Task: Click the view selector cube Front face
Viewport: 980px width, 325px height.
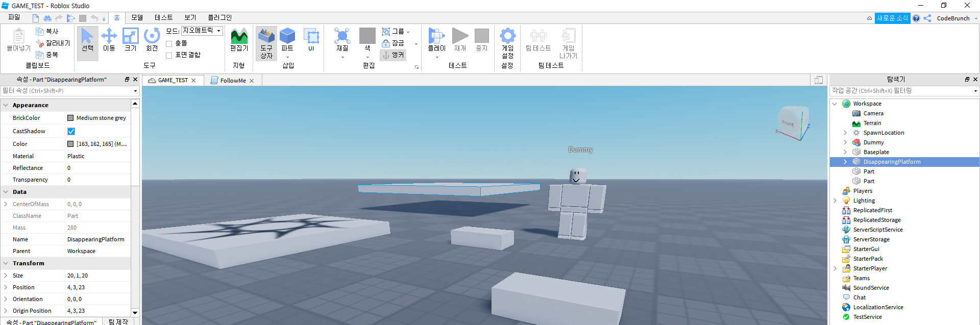Action: point(788,122)
